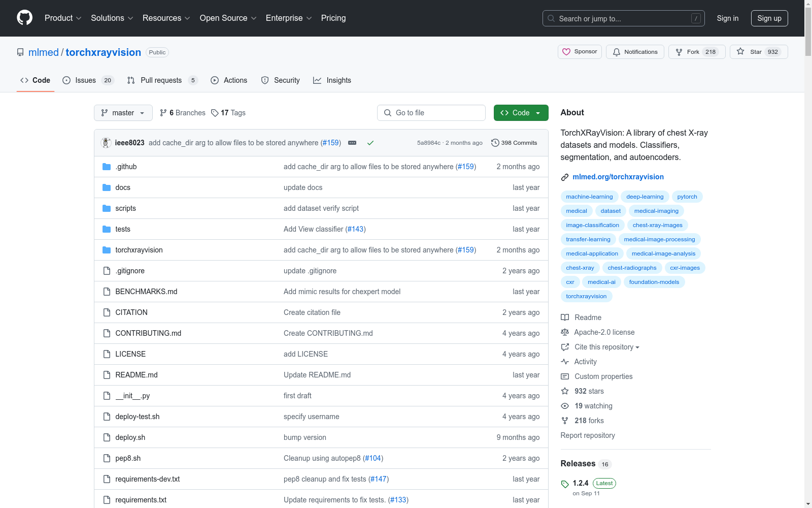
Task: Click the LICENSE file icon
Action: point(107,354)
